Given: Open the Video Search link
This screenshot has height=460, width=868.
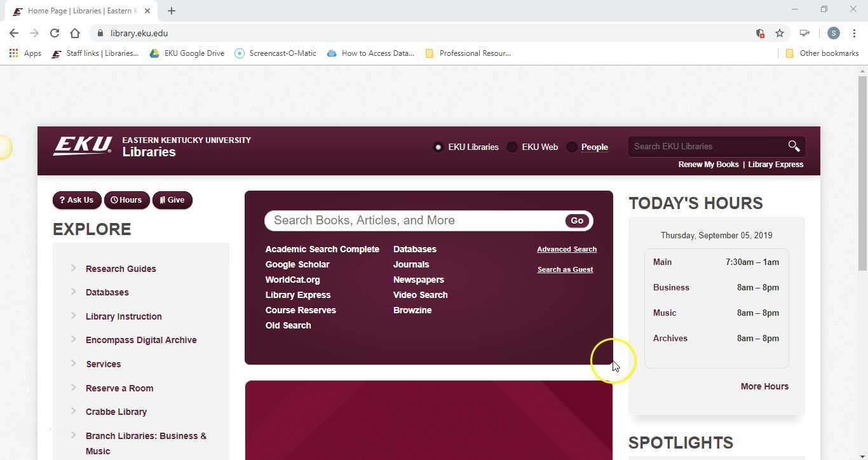Looking at the screenshot, I should pos(421,295).
